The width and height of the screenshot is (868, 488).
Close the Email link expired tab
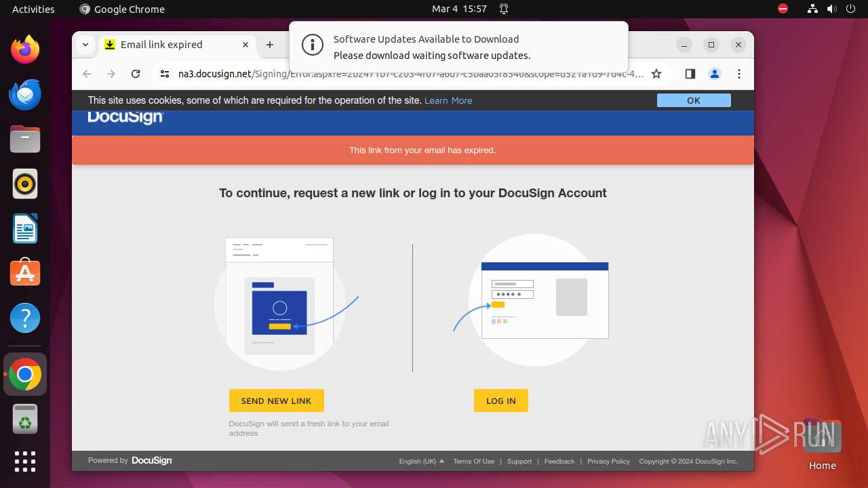(245, 45)
